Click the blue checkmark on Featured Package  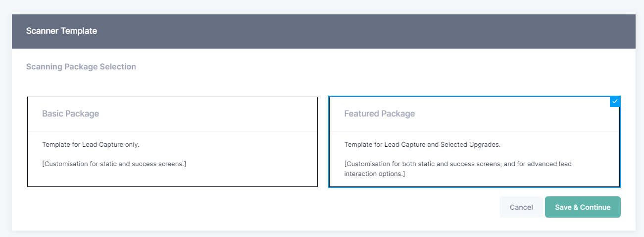pyautogui.click(x=615, y=101)
